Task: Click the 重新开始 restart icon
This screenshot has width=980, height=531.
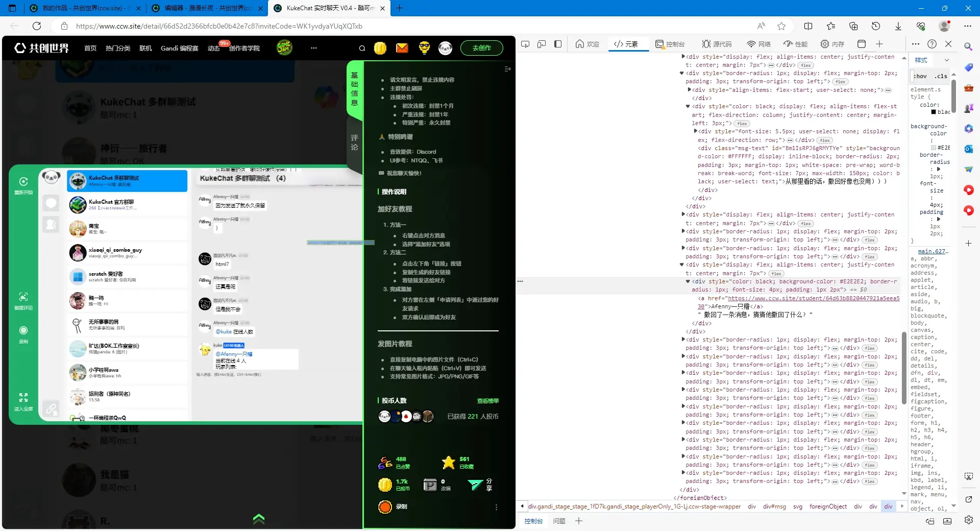Action: [23, 181]
